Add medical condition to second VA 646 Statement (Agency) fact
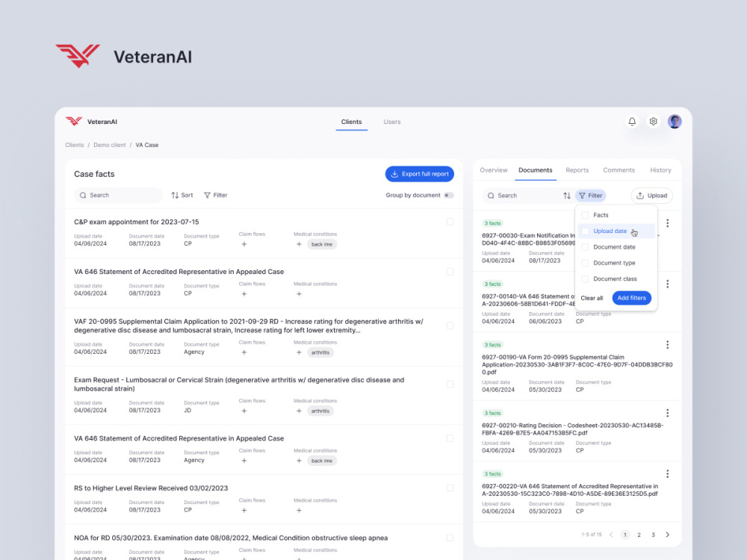The image size is (747, 560). 299,461
